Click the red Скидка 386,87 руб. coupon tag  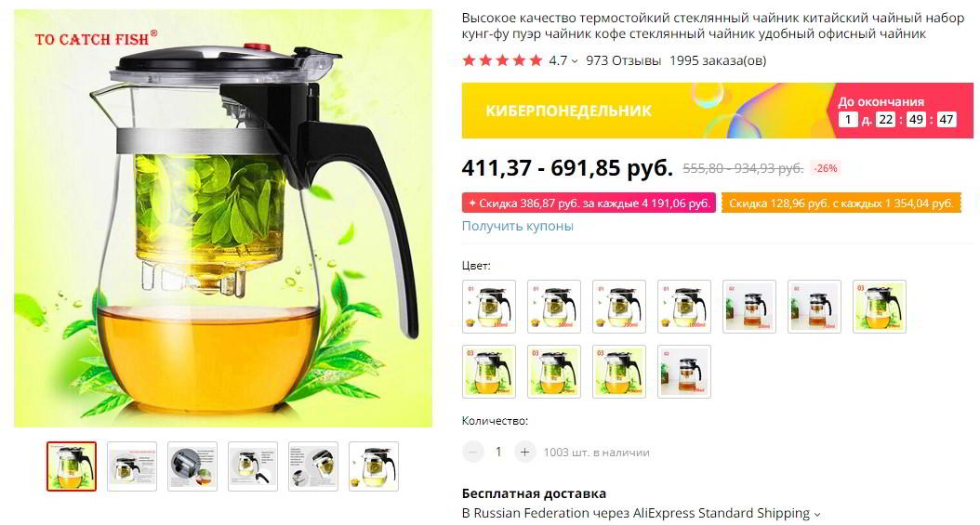(x=589, y=203)
